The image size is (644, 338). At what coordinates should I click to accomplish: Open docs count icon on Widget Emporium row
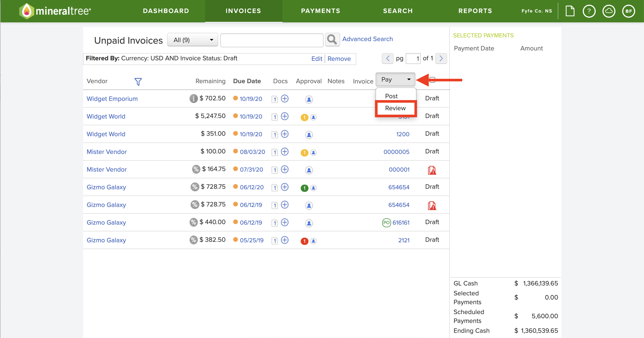(x=275, y=99)
